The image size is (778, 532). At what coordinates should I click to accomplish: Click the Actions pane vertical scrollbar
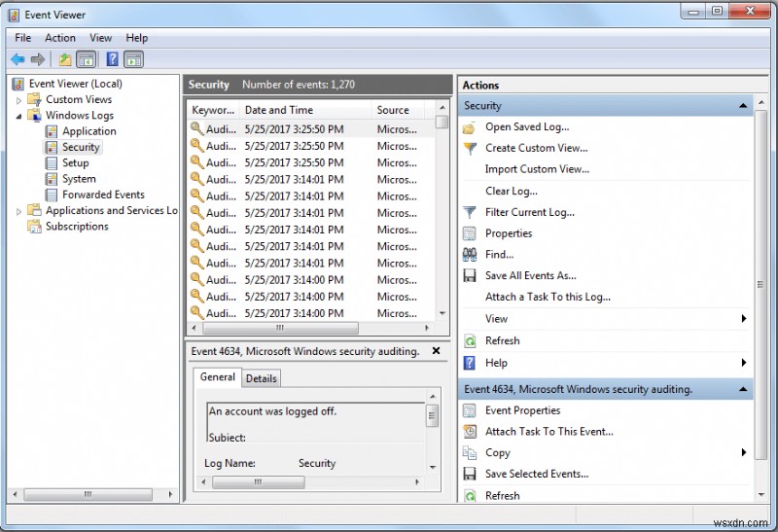[760, 284]
